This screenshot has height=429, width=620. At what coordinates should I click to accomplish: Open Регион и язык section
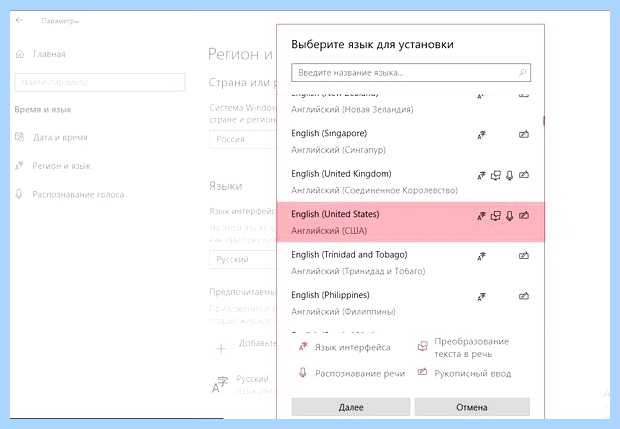(61, 166)
